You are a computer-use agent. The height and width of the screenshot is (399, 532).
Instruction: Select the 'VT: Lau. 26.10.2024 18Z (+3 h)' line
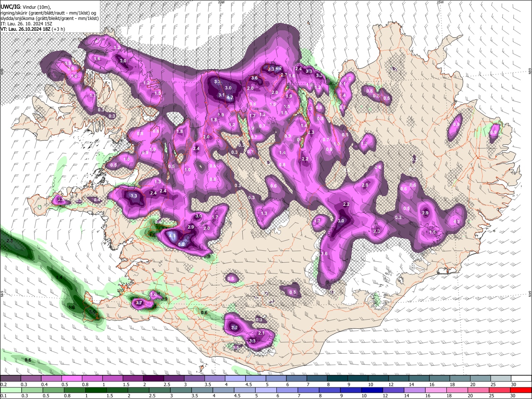tap(32, 29)
